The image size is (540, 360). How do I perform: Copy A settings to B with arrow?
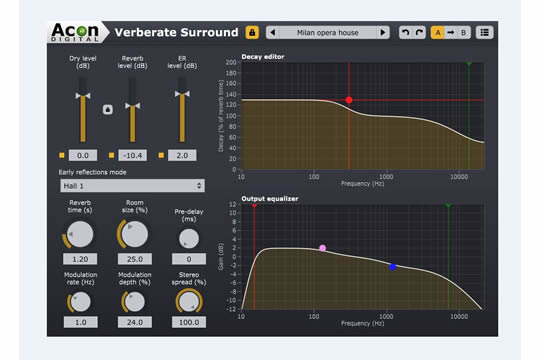tap(450, 32)
